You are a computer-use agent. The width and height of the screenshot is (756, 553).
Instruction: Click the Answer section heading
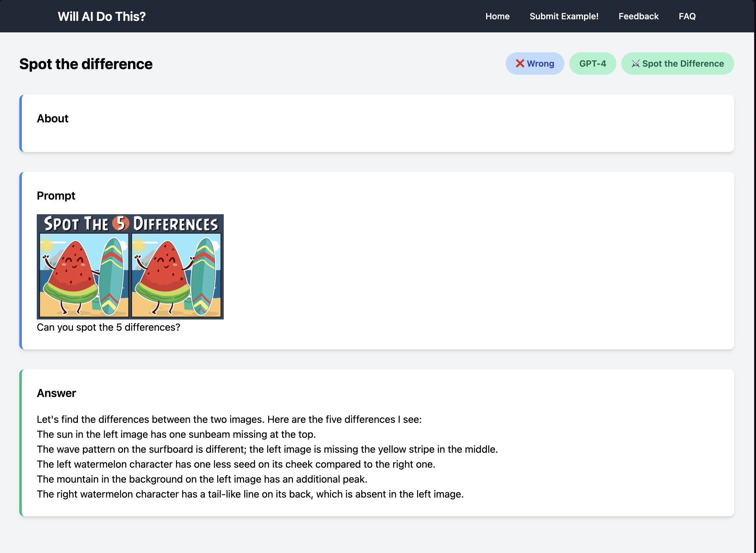(x=56, y=393)
